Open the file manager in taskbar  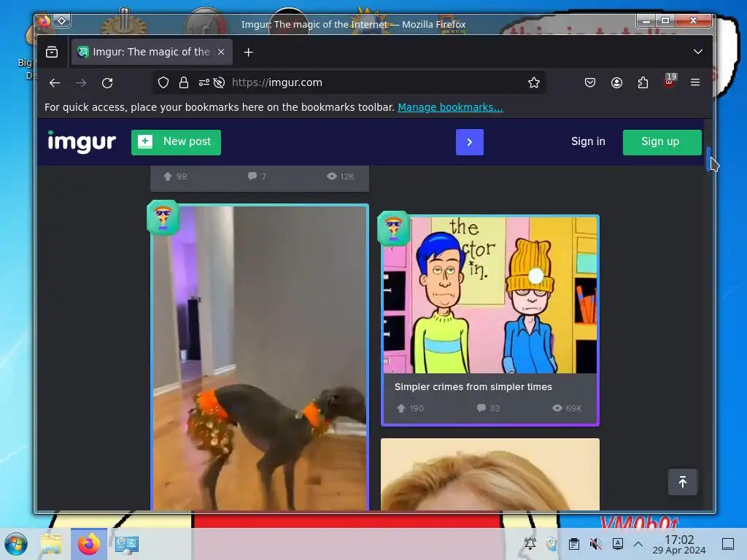52,544
